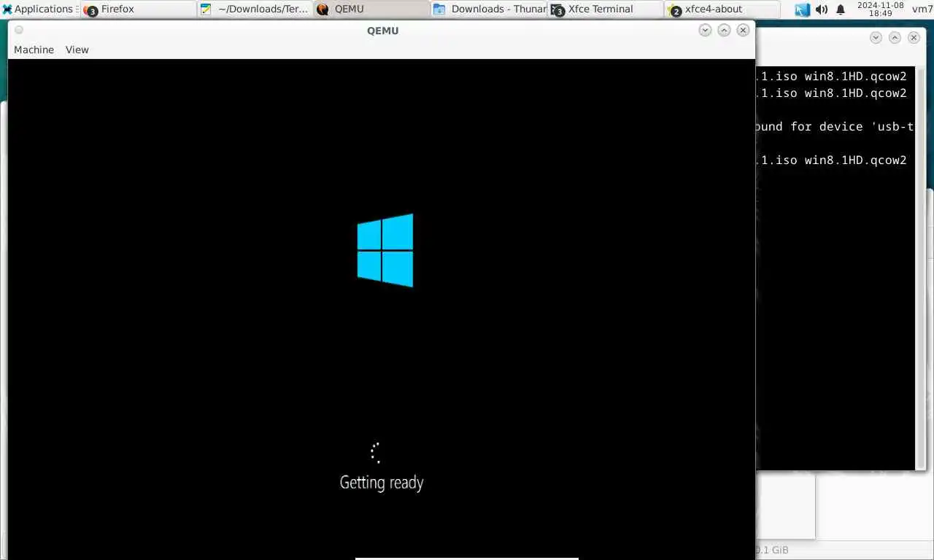The height and width of the screenshot is (560, 934).
Task: Open the Applications menu in the panel
Action: point(40,9)
